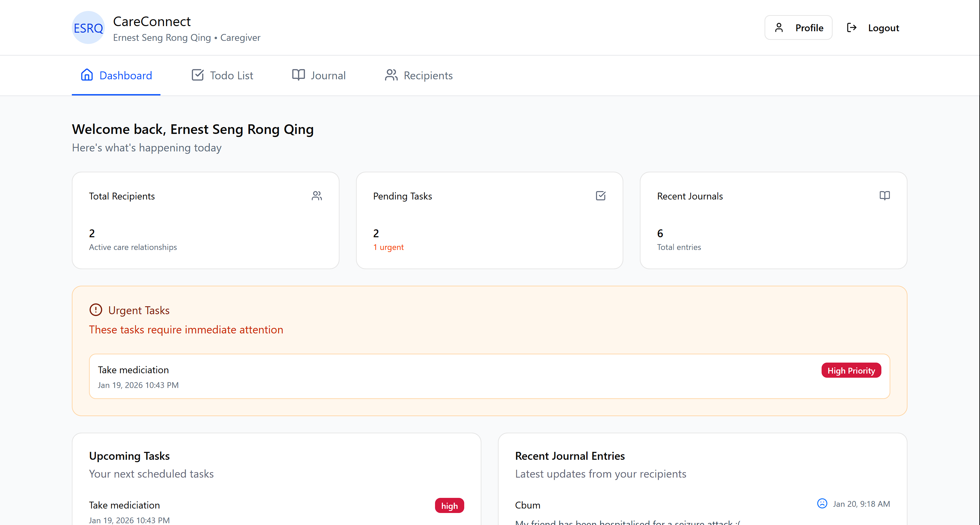The height and width of the screenshot is (525, 980).
Task: Click the logout arrow icon
Action: 851,28
